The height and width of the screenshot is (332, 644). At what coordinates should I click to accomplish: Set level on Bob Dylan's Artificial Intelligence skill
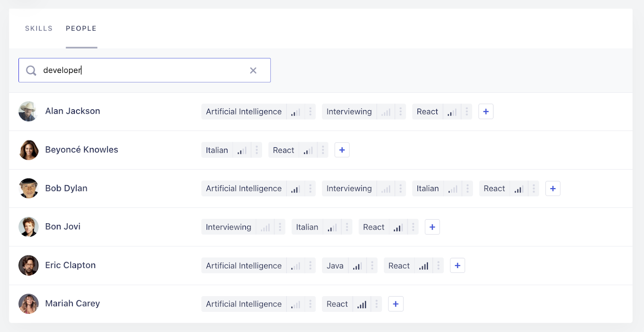click(x=295, y=189)
